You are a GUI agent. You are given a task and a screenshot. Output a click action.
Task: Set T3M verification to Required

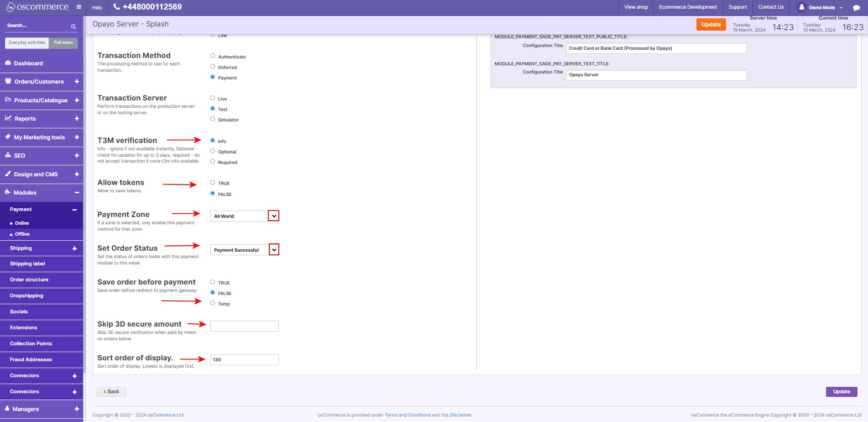coord(213,161)
